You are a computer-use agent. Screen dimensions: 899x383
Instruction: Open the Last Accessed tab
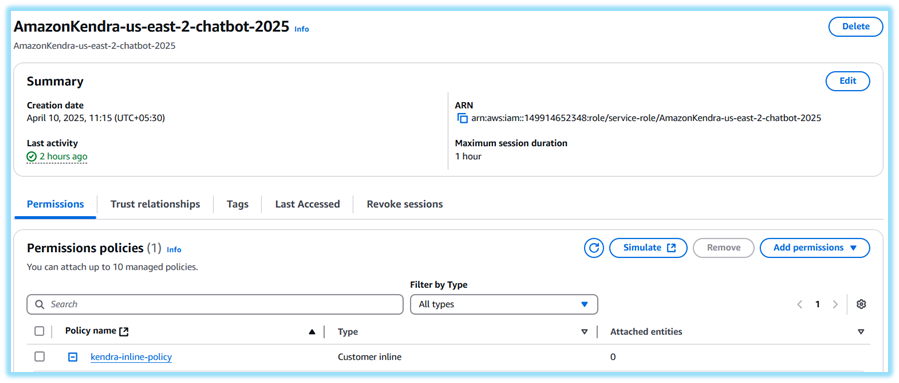307,204
